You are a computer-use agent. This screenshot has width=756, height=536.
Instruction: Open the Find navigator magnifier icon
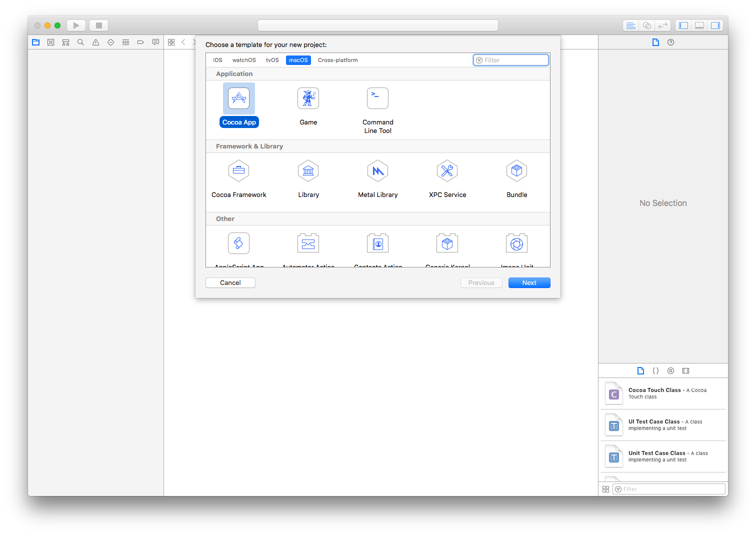(80, 42)
